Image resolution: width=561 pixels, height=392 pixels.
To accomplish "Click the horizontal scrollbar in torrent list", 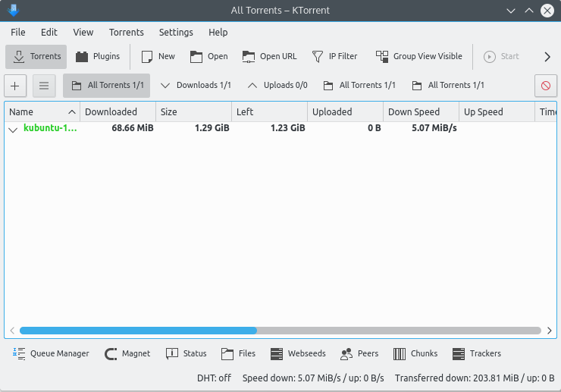I will (x=138, y=331).
